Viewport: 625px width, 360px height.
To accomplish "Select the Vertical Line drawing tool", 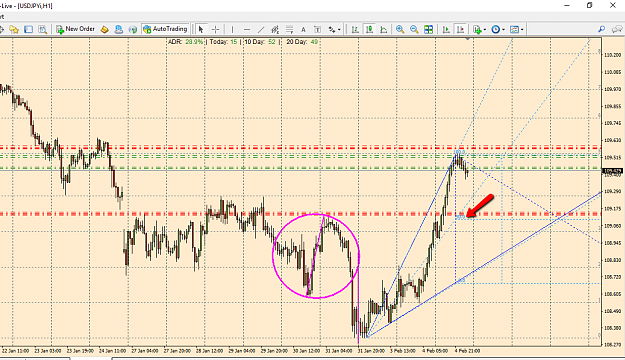I will pyautogui.click(x=232, y=30).
